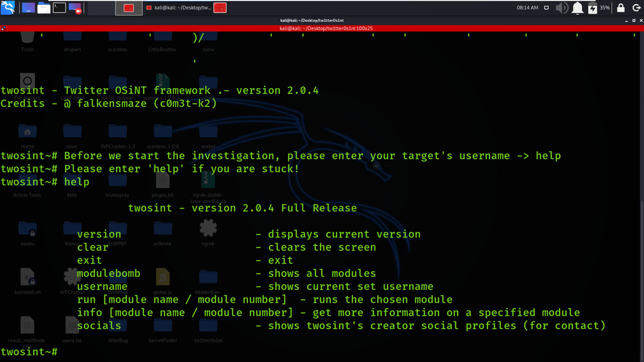
Task: Click the show desktop panel icon
Action: pos(28,8)
